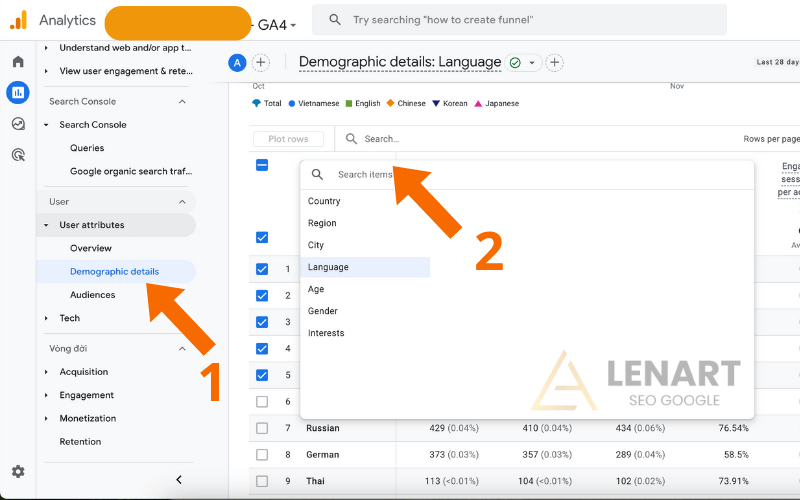
Task: Collapse the Search Console section
Action: [182, 101]
